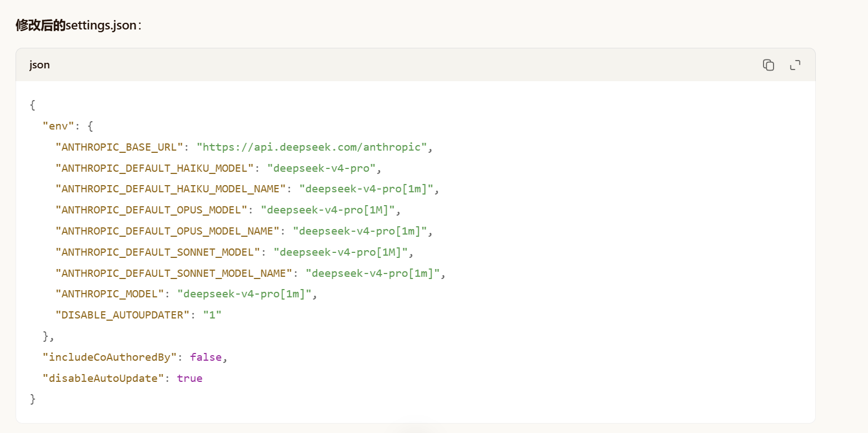Click the HAIKU_MODEL_NAME value deepseek-v4-pro[1m]
Viewport: 868px width, 433px height.
tap(366, 189)
